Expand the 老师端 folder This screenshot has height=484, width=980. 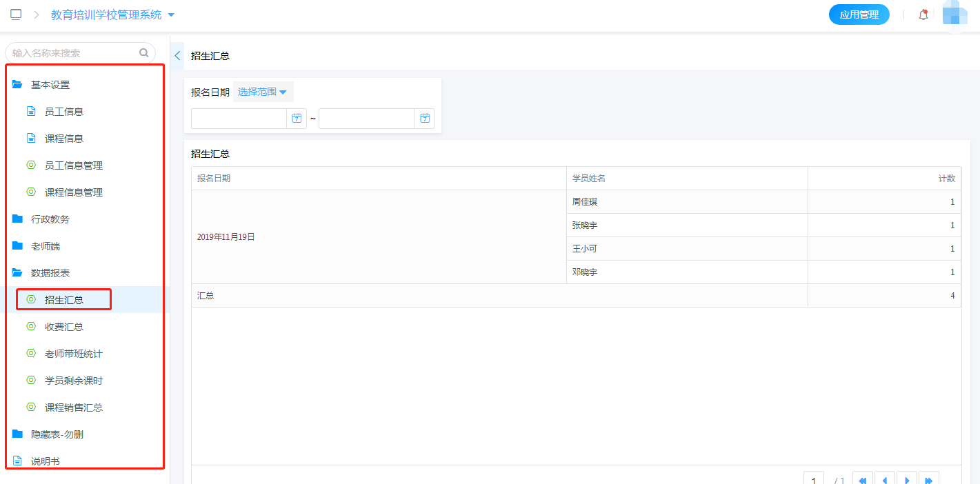[x=46, y=246]
